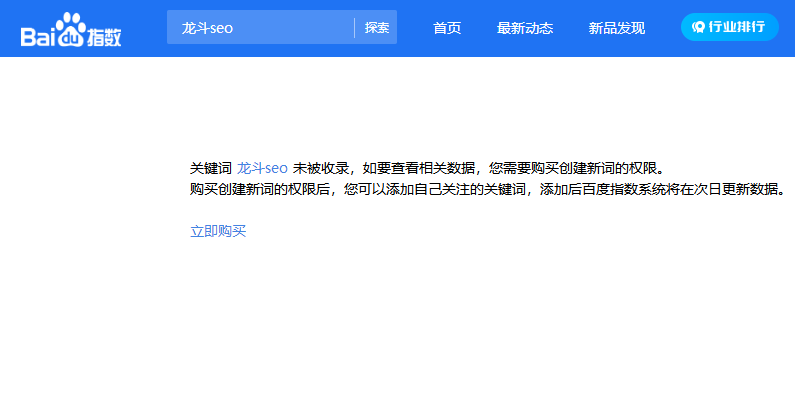Open 新品发现 page
This screenshot has width=795, height=417.
(617, 28)
